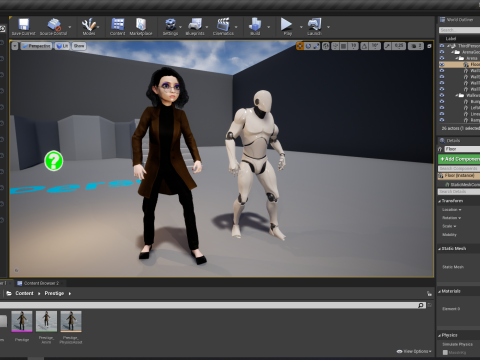Toggle rotation snapping angle icon
The width and height of the screenshot is (480, 360).
[x=364, y=46]
